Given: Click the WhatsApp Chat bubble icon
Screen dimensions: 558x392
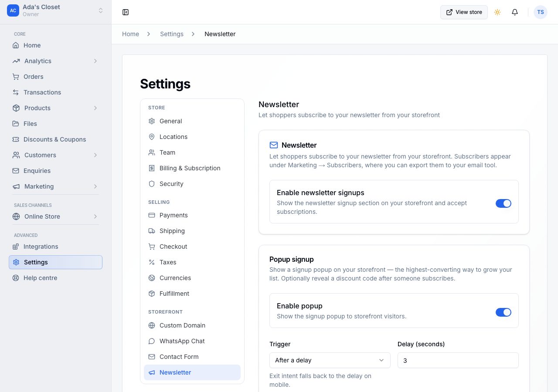Looking at the screenshot, I should click(x=152, y=341).
